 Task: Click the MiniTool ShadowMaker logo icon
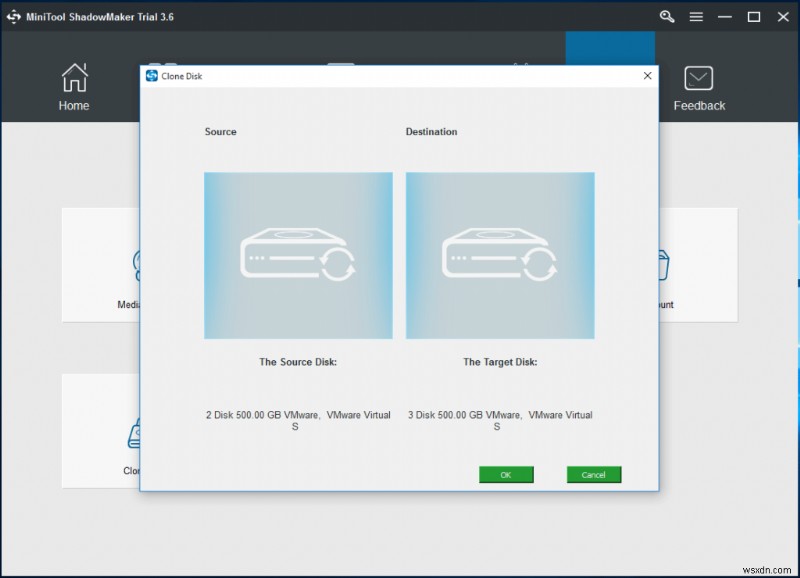pyautogui.click(x=14, y=17)
